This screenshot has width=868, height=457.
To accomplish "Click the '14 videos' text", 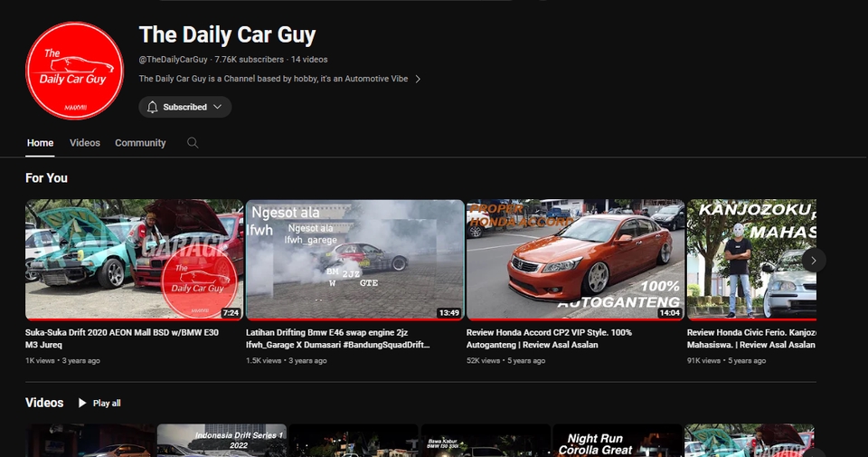I will click(x=309, y=59).
